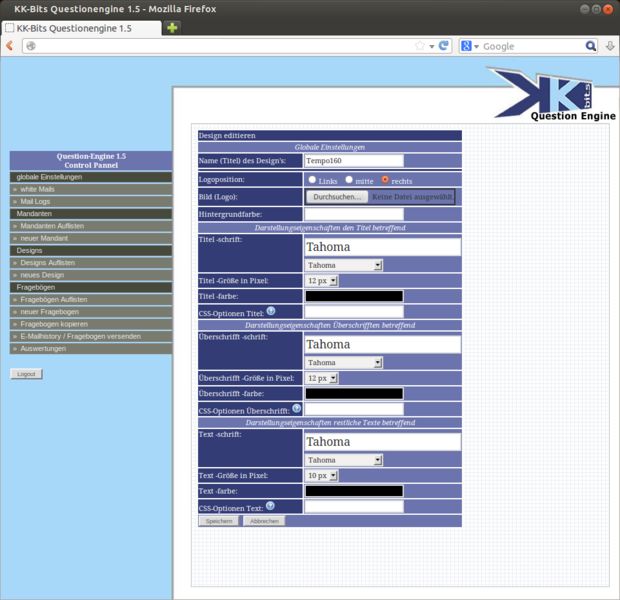Viewport: 620px width, 600px height.
Task: Click the black Titel-farbe color field
Action: (354, 296)
